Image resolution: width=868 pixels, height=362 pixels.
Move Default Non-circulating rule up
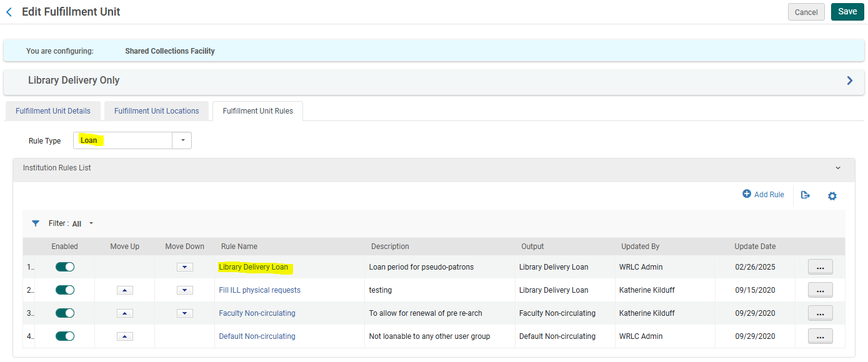click(124, 336)
